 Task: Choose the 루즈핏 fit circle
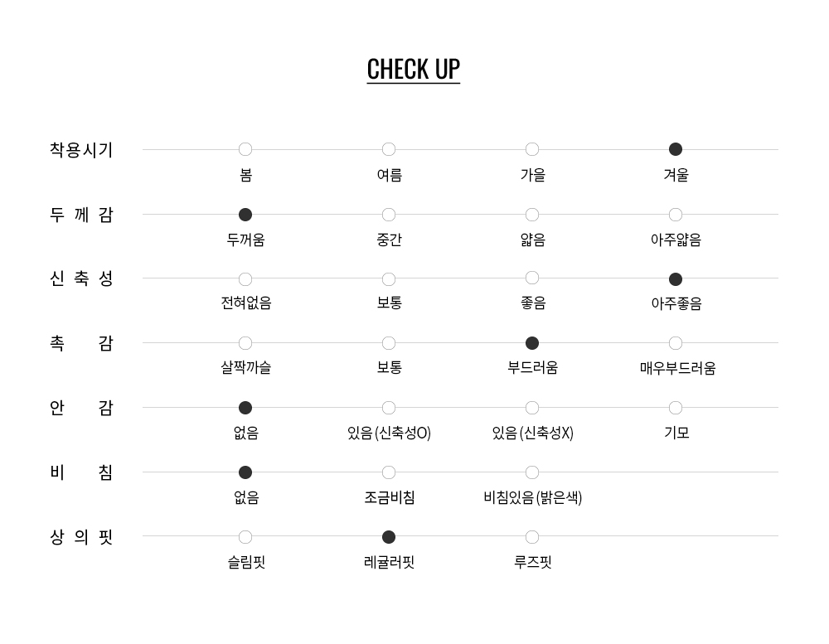coord(532,537)
